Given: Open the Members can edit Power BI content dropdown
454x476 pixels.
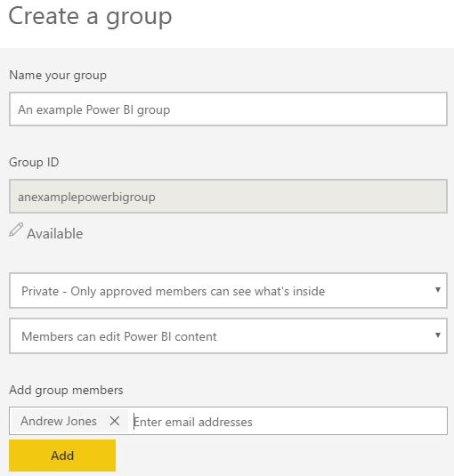Looking at the screenshot, I should 228,335.
